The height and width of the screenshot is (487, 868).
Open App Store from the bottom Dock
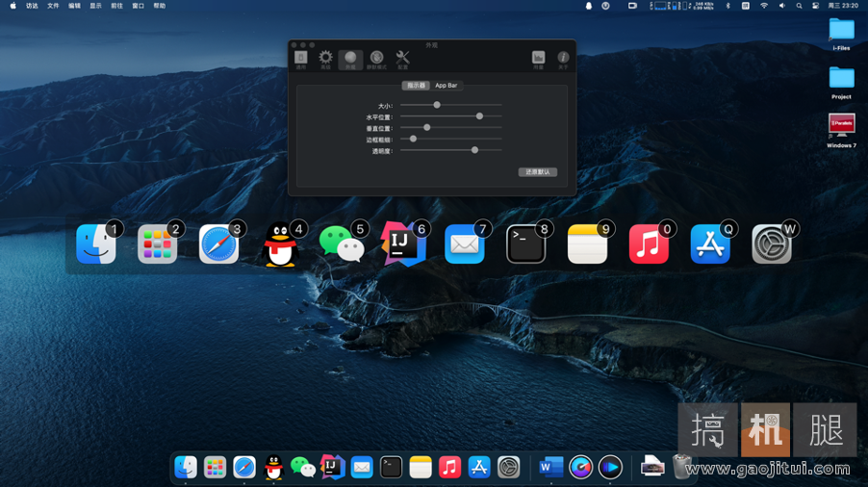tap(479, 468)
